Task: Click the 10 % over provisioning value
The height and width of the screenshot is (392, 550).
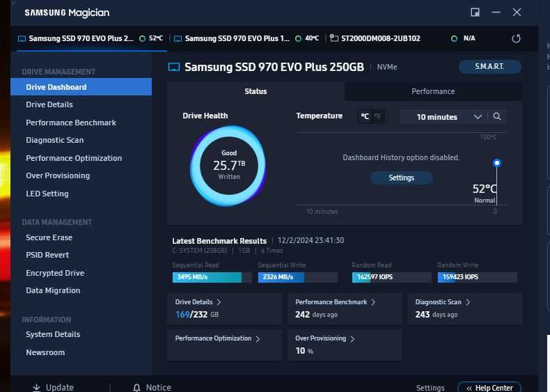Action: [x=304, y=351]
